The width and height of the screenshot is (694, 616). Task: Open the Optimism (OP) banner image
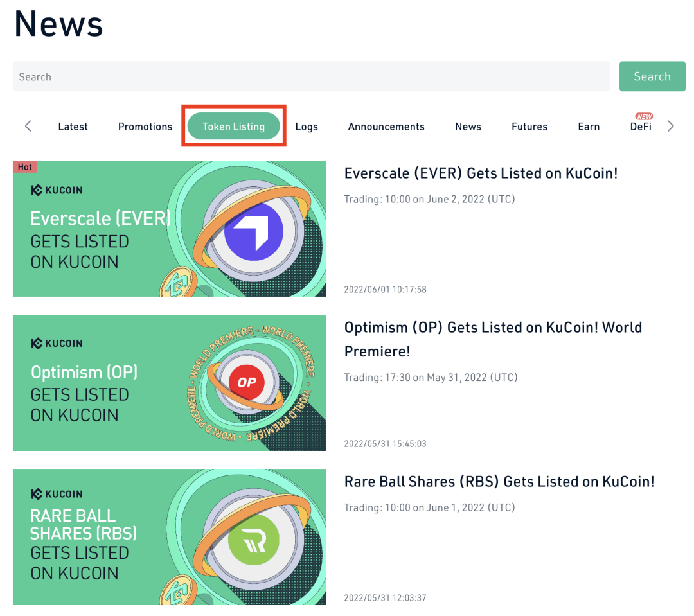[x=169, y=383]
